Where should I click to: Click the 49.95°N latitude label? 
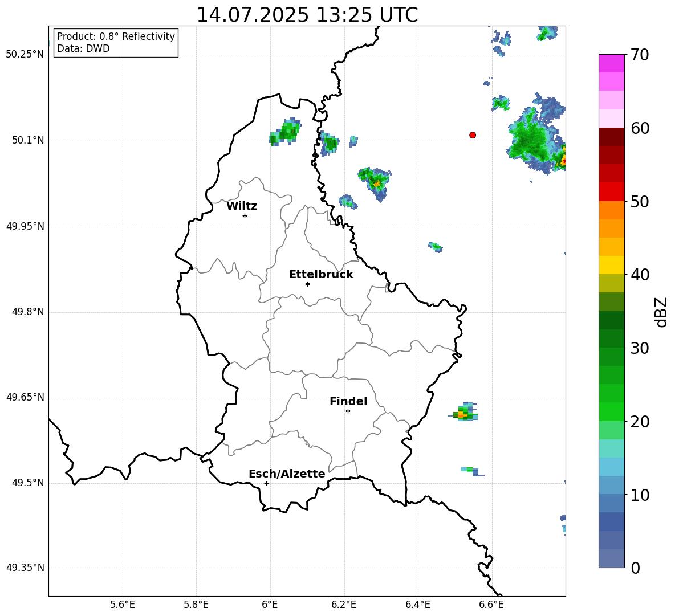(x=25, y=226)
